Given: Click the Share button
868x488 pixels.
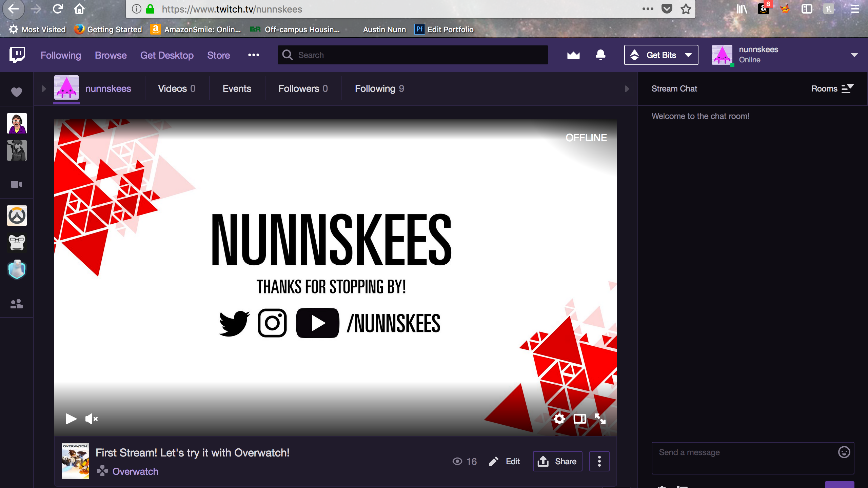Looking at the screenshot, I should [x=557, y=461].
